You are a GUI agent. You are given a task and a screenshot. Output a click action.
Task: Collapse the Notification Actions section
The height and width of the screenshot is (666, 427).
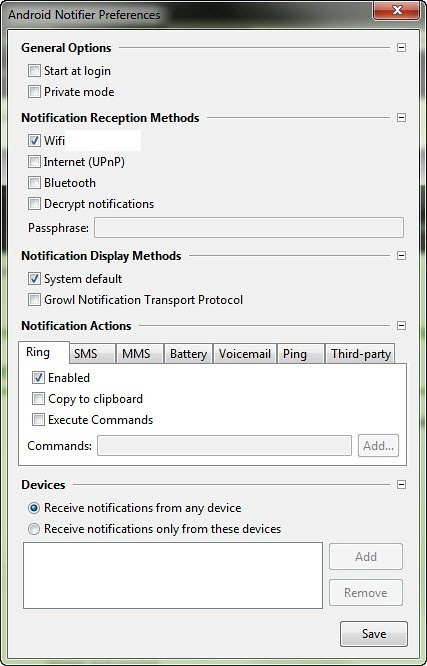(x=401, y=326)
